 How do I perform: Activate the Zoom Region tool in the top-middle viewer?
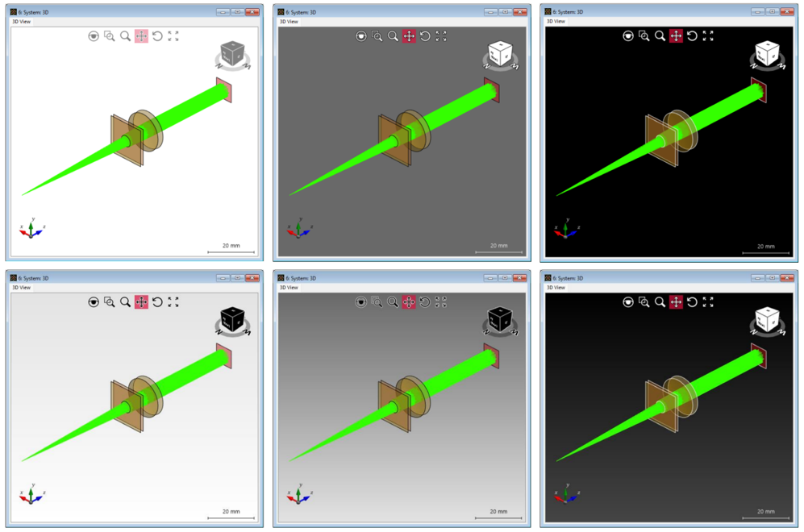[377, 36]
